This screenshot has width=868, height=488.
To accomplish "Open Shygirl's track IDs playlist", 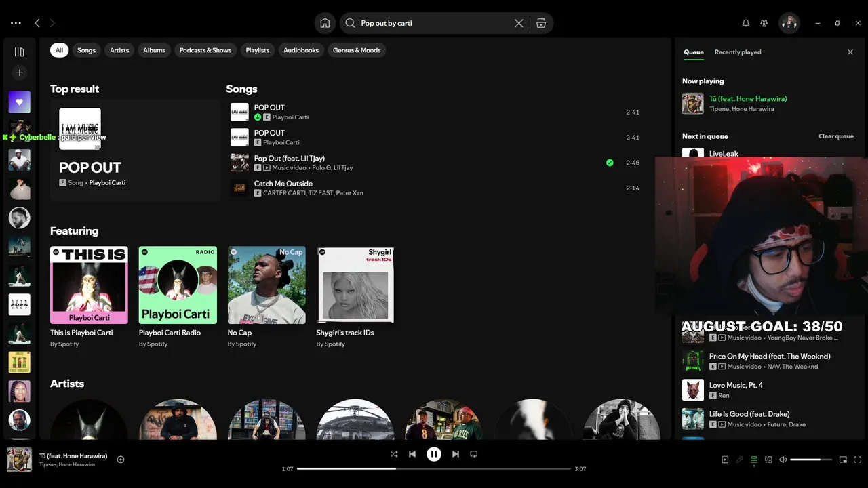I will [x=355, y=298].
